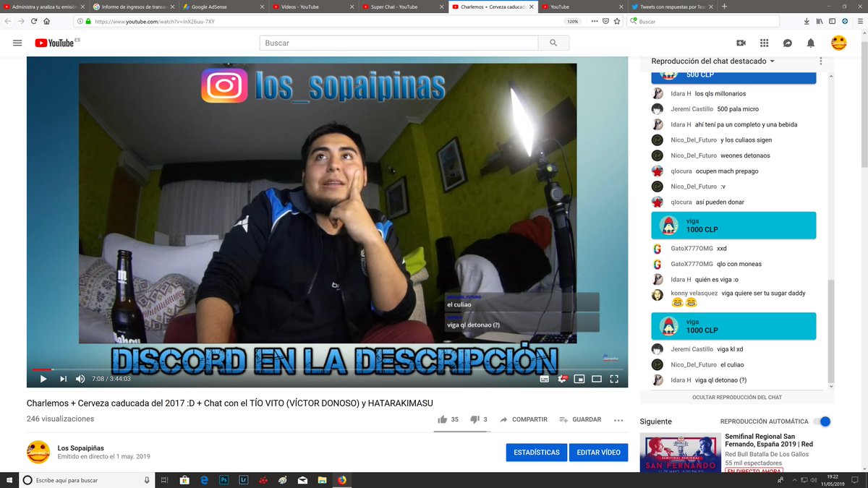Viewport: 868px width, 488px height.
Task: Go to YouTube home via logo
Action: [x=54, y=43]
